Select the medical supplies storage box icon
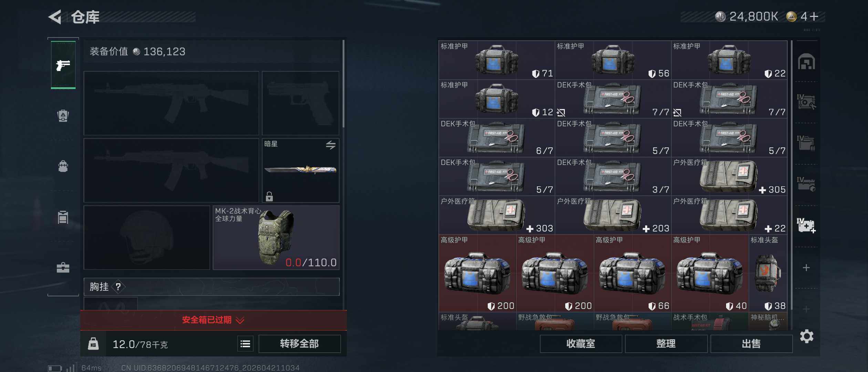 (806, 226)
